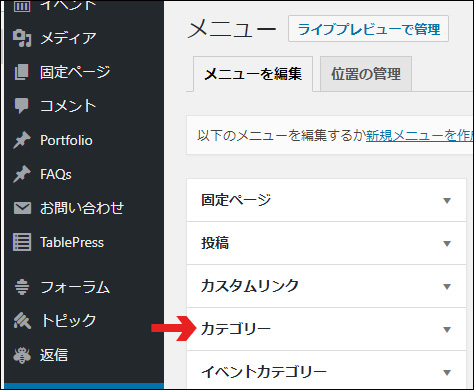The width and height of the screenshot is (474, 390).
Task: Click the トピック topic icon
Action: click(22, 321)
